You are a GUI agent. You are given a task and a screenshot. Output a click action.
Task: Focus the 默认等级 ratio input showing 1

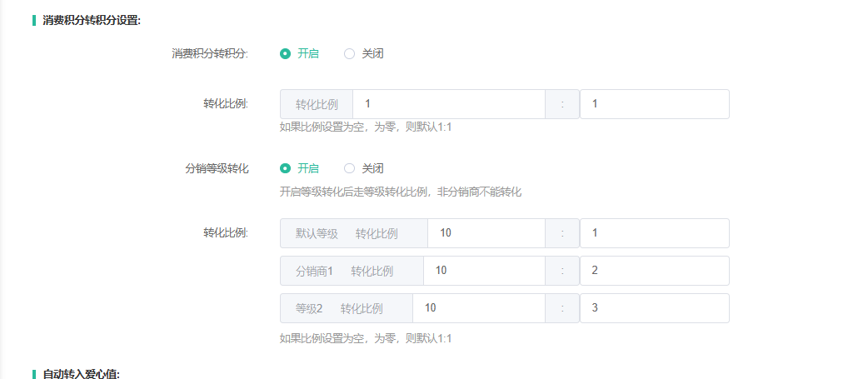pos(654,233)
